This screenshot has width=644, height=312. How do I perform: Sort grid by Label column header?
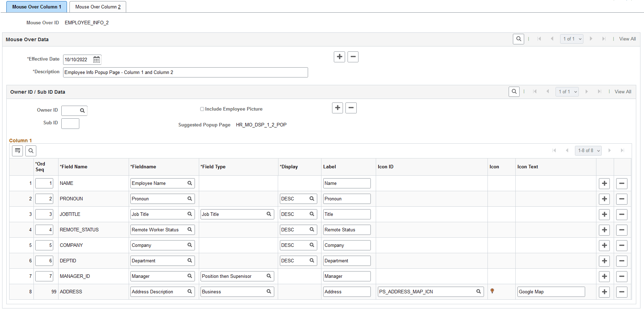pos(330,167)
